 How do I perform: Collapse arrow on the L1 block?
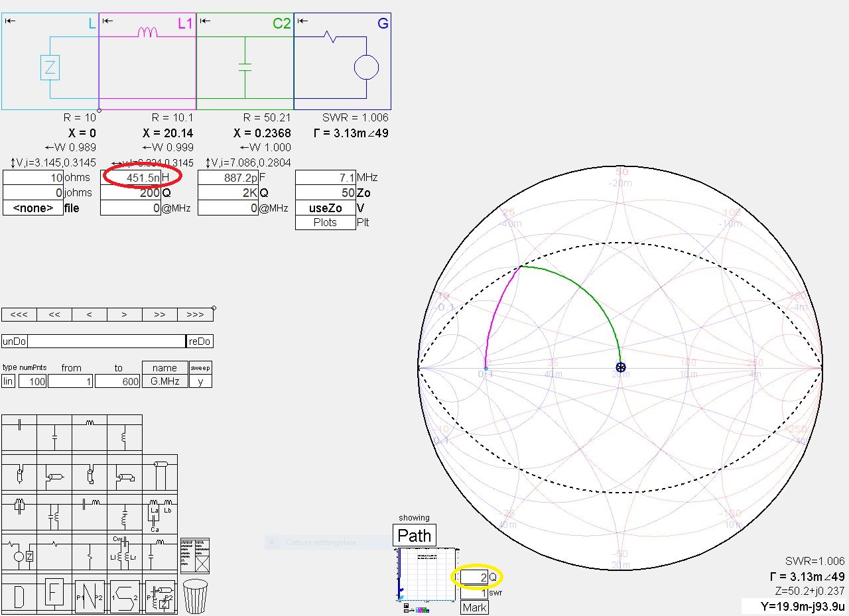(x=107, y=21)
